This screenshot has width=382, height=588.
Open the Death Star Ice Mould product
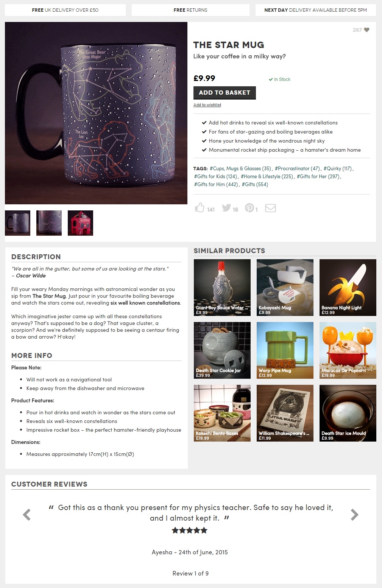pos(348,413)
